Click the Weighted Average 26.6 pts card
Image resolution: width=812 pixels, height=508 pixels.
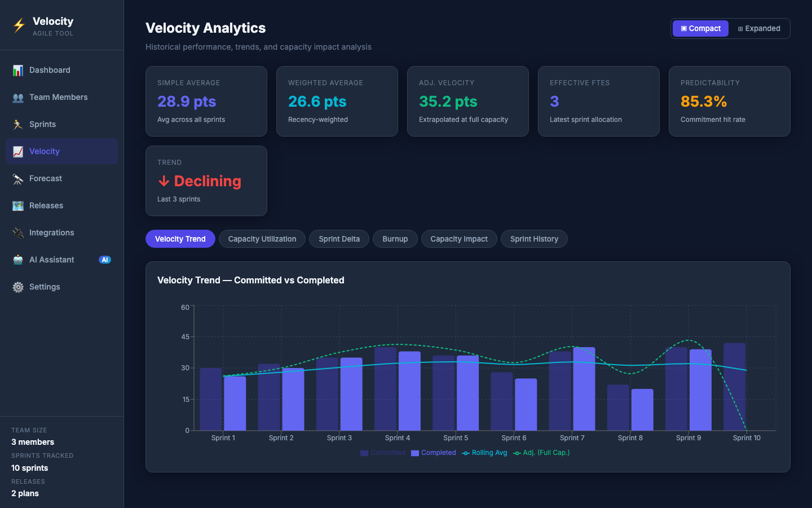pyautogui.click(x=337, y=102)
